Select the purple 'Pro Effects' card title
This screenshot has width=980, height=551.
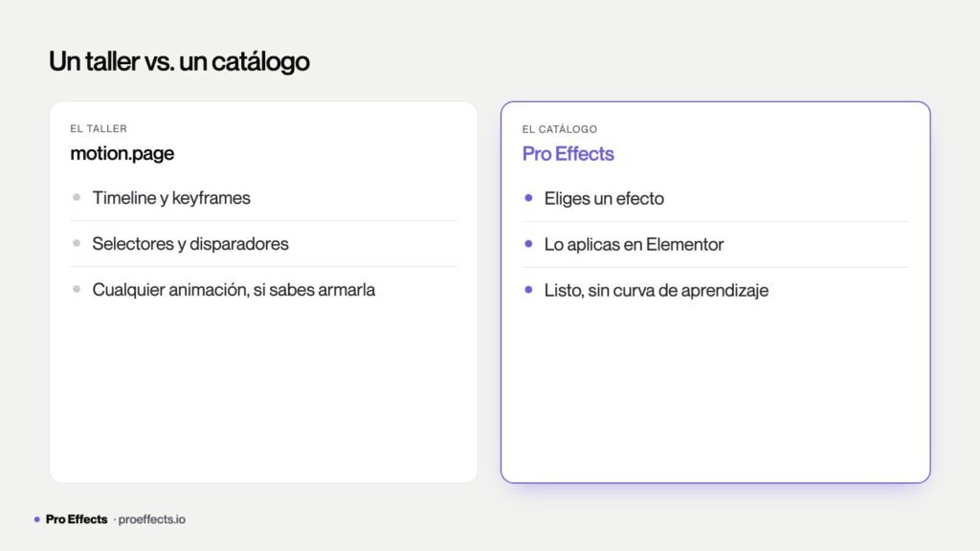568,154
